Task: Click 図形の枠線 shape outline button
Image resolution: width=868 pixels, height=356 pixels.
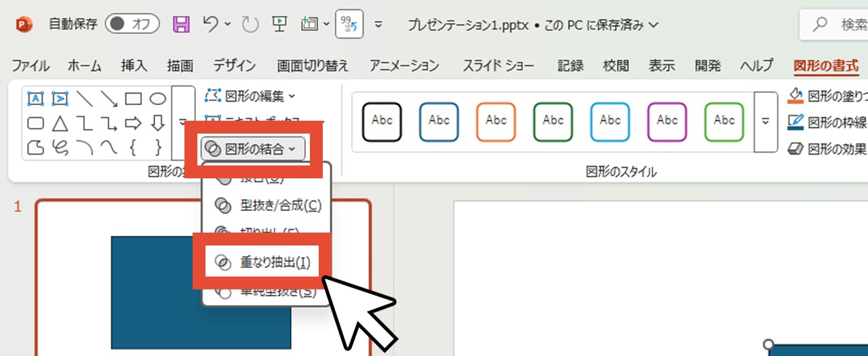Action: [x=827, y=122]
